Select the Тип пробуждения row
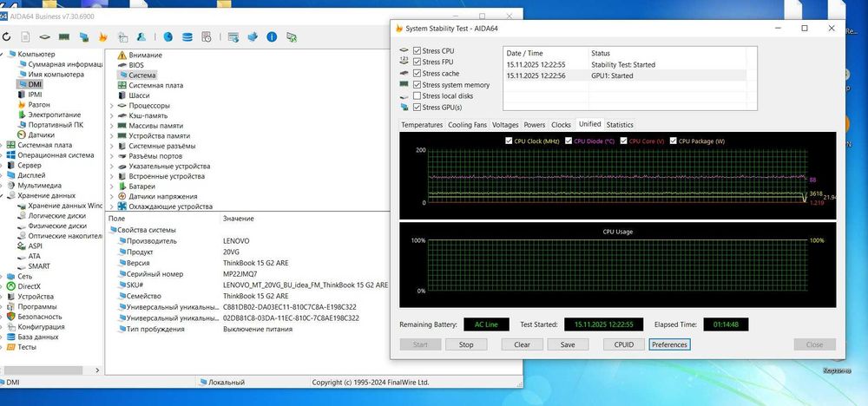The width and height of the screenshot is (868, 406). point(247,329)
